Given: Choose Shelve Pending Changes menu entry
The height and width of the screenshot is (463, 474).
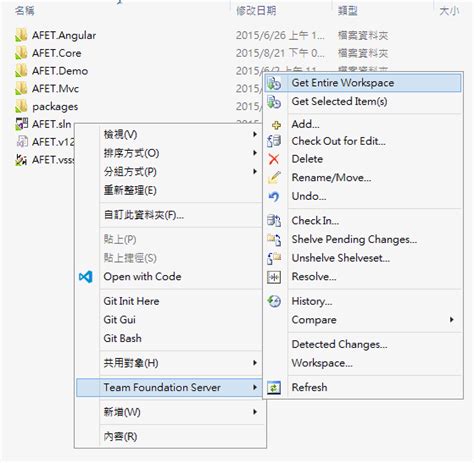Looking at the screenshot, I should pyautogui.click(x=354, y=239).
